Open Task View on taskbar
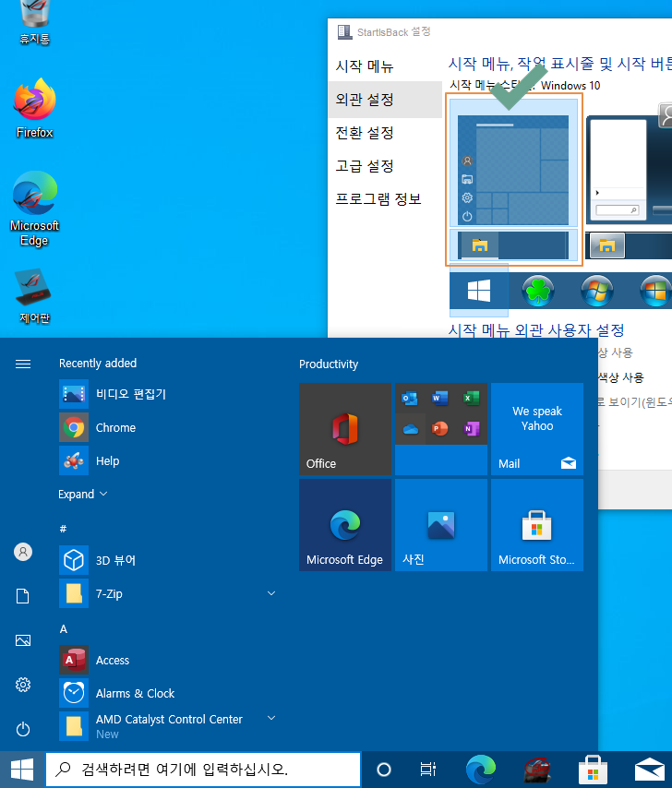Screen dimensions: 672x788 click(427, 770)
